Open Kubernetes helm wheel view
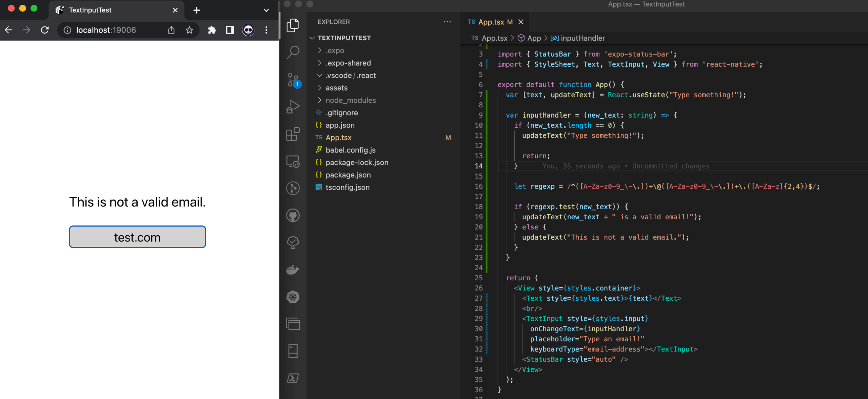868x399 pixels. [293, 297]
